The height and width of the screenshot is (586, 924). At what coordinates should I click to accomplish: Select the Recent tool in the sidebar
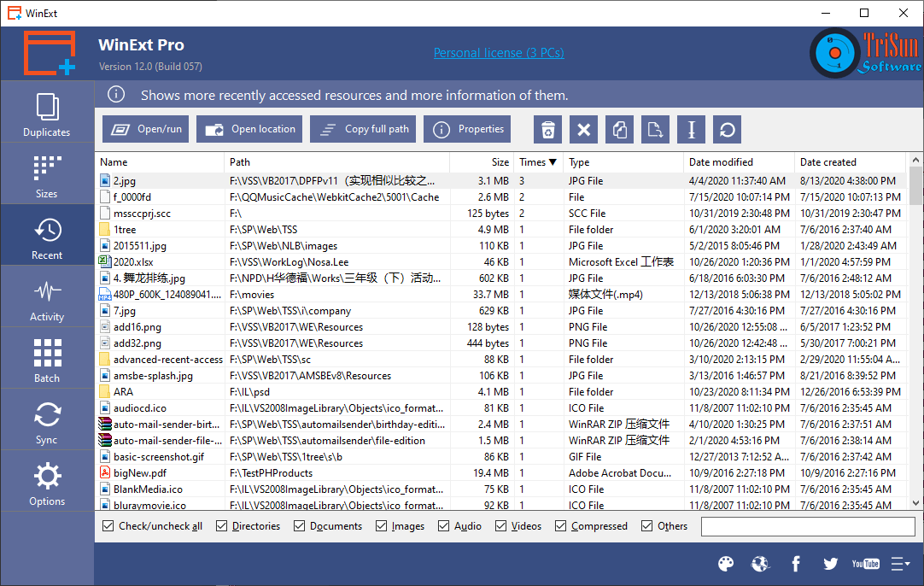click(x=47, y=235)
